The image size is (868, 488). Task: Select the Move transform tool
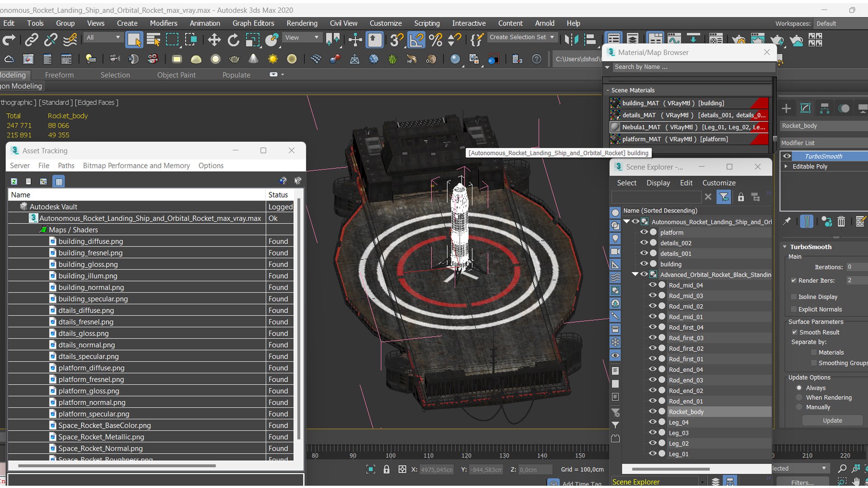pos(214,40)
